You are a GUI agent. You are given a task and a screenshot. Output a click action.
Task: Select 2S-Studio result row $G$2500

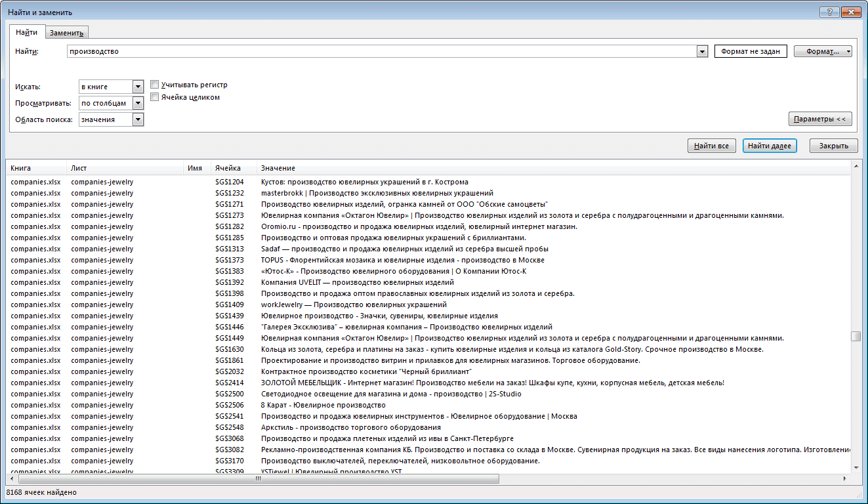click(x=428, y=394)
